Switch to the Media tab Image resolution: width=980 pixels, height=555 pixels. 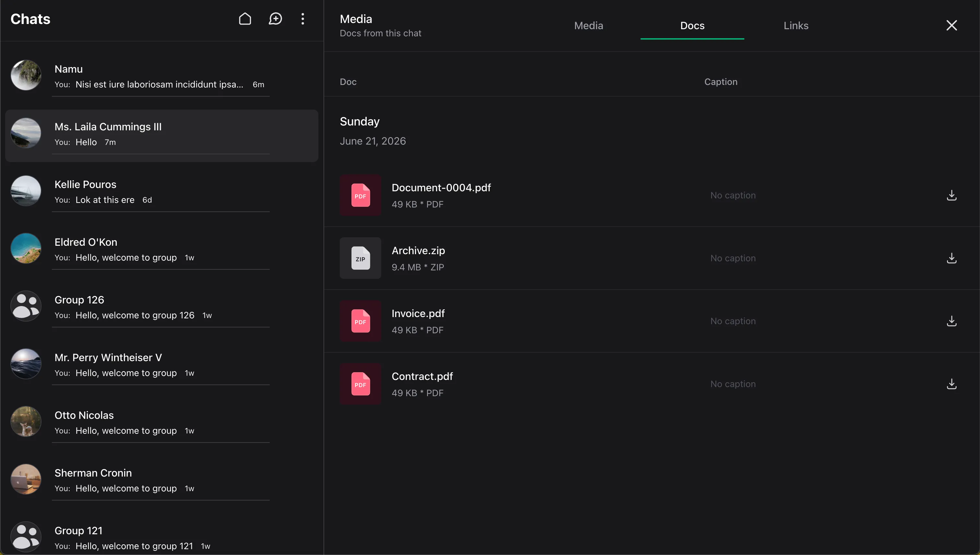click(x=588, y=26)
